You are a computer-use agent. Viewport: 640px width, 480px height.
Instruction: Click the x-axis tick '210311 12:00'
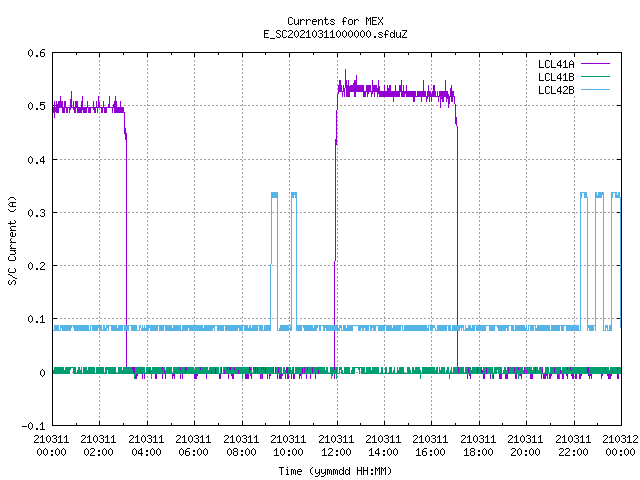[336, 446]
